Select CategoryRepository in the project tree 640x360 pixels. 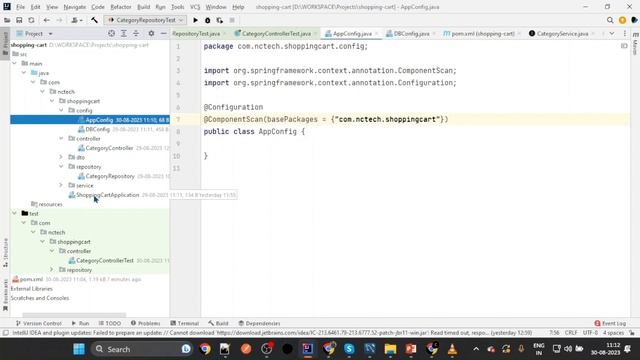pos(110,176)
